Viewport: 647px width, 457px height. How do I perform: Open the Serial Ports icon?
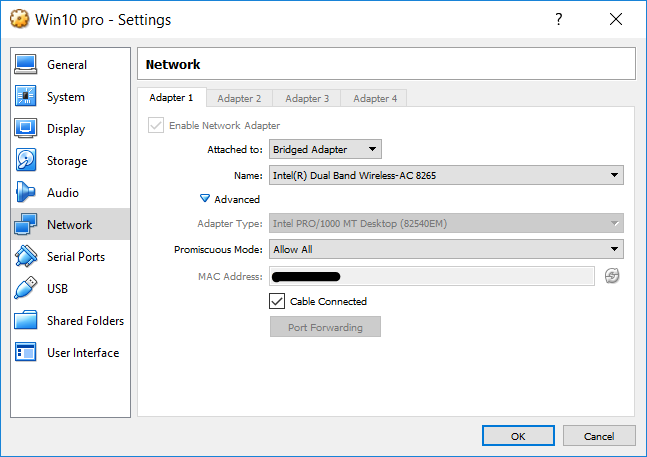click(27, 257)
